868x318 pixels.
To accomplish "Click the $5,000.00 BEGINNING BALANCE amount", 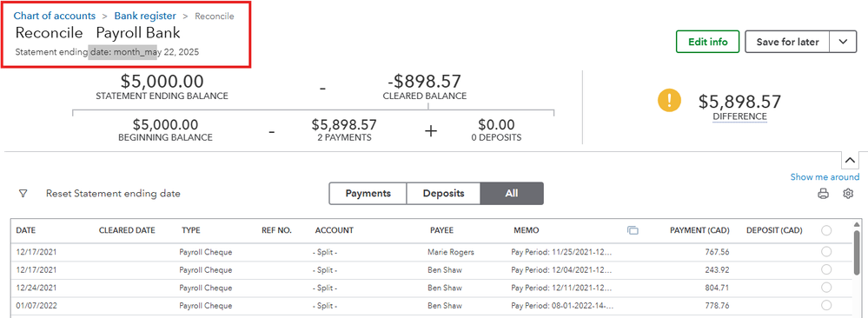I will point(165,124).
